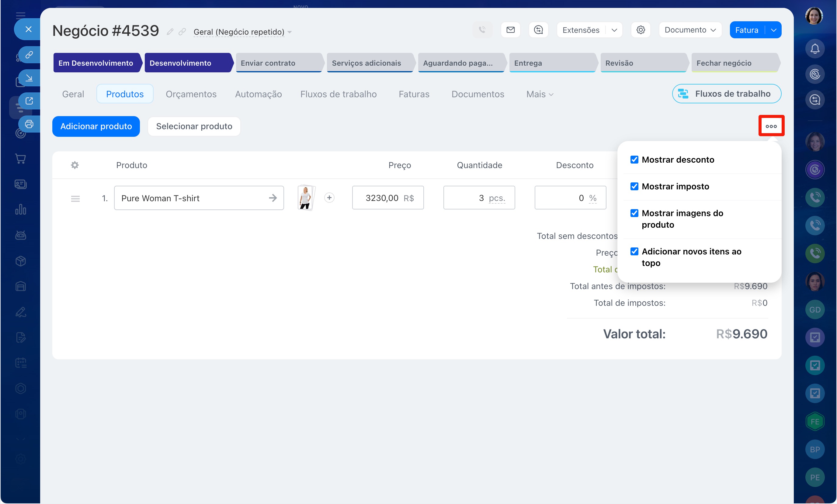837x504 pixels.
Task: Click the Selecionar produto button
Action: point(194,126)
